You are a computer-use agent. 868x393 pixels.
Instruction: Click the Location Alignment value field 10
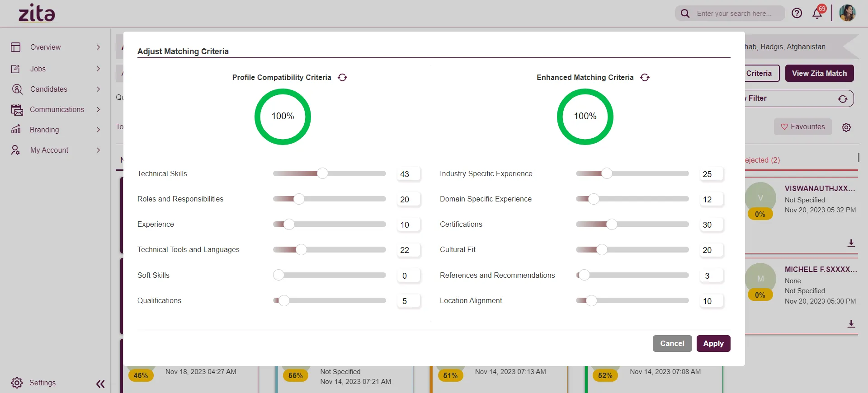click(x=712, y=301)
